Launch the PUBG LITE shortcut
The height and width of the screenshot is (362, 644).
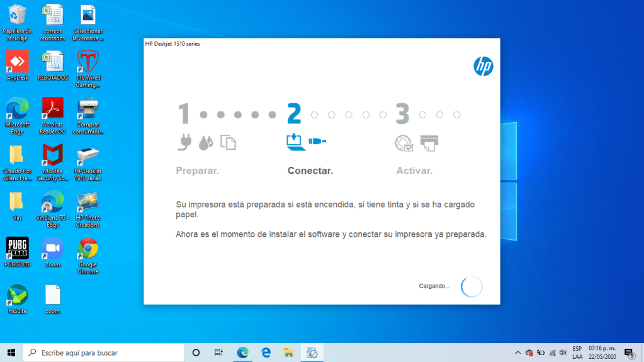click(17, 252)
